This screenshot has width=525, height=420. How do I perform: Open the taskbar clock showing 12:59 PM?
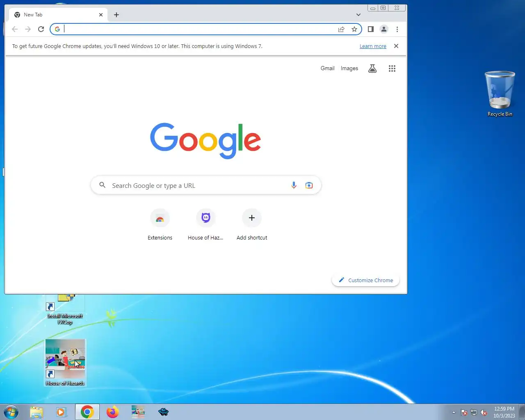click(504, 412)
